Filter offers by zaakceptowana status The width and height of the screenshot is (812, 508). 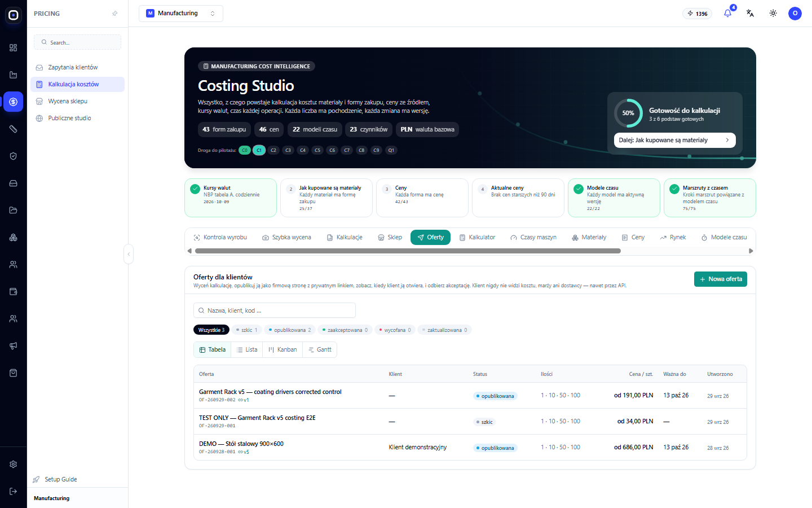pos(345,330)
